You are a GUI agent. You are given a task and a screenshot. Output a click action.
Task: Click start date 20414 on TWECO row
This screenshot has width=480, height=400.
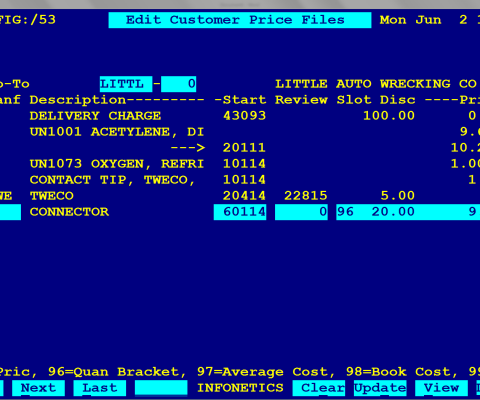tap(244, 196)
